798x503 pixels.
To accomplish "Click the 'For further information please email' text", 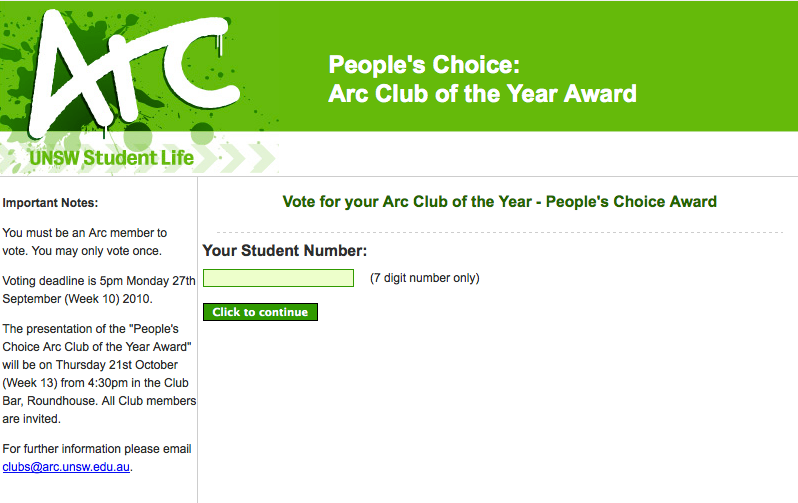I will [x=97, y=449].
